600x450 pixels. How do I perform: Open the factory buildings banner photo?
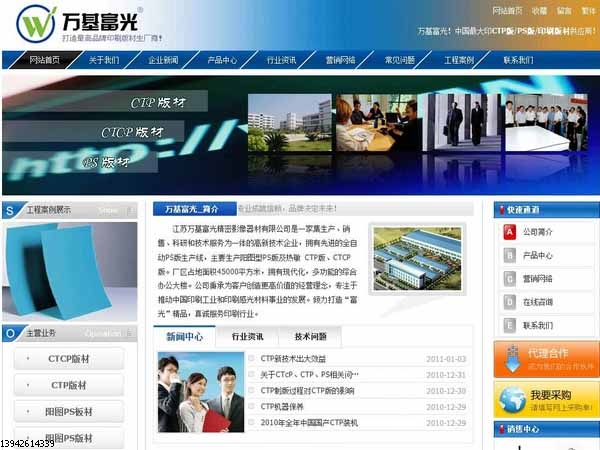[x=290, y=122]
